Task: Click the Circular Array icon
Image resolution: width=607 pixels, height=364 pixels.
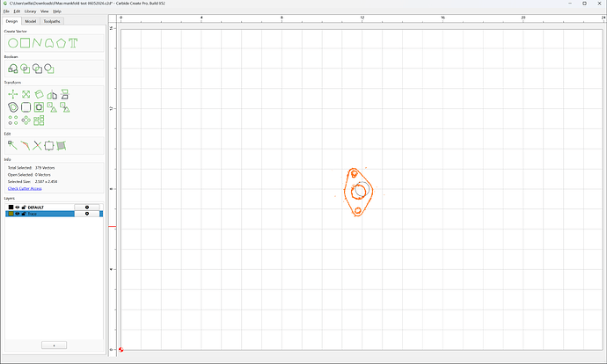Action: [x=26, y=120]
